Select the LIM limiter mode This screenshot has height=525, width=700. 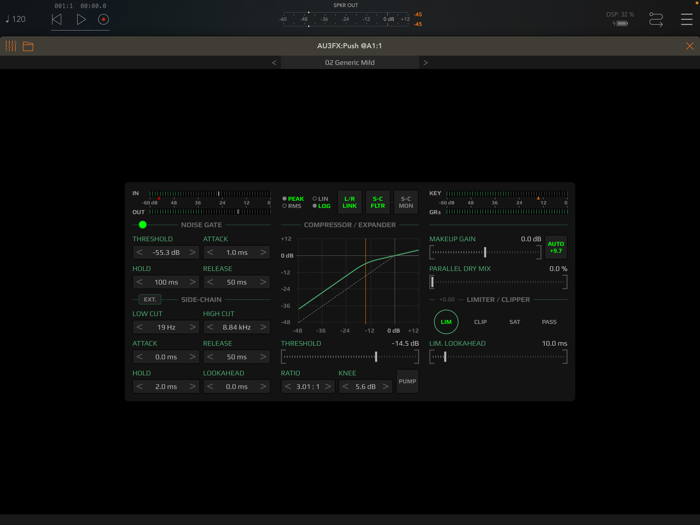(446, 322)
